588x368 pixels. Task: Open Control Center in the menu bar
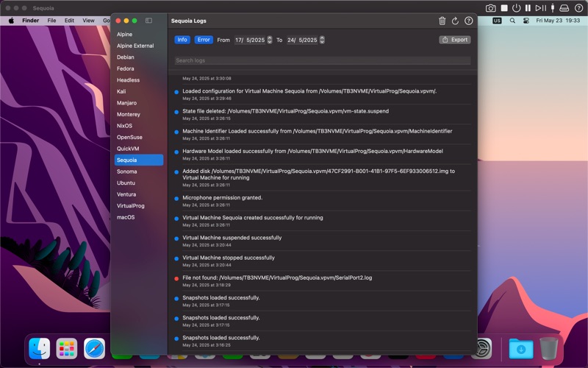526,21
